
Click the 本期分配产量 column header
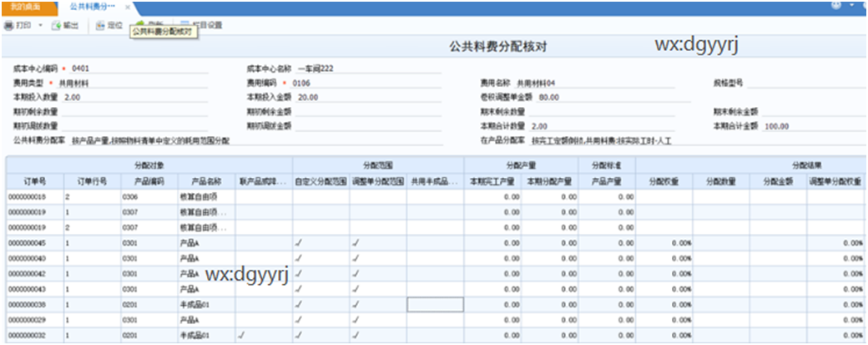[549, 181]
